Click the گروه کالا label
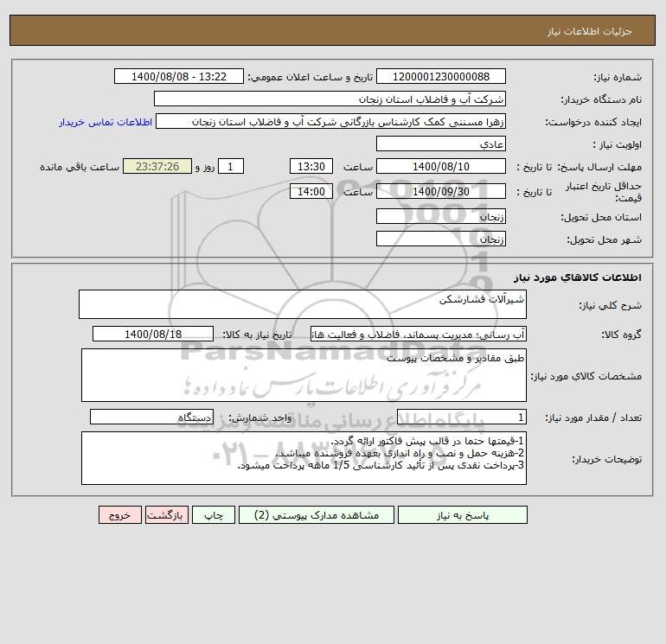Screen dimensions: 666x644 coord(621,335)
